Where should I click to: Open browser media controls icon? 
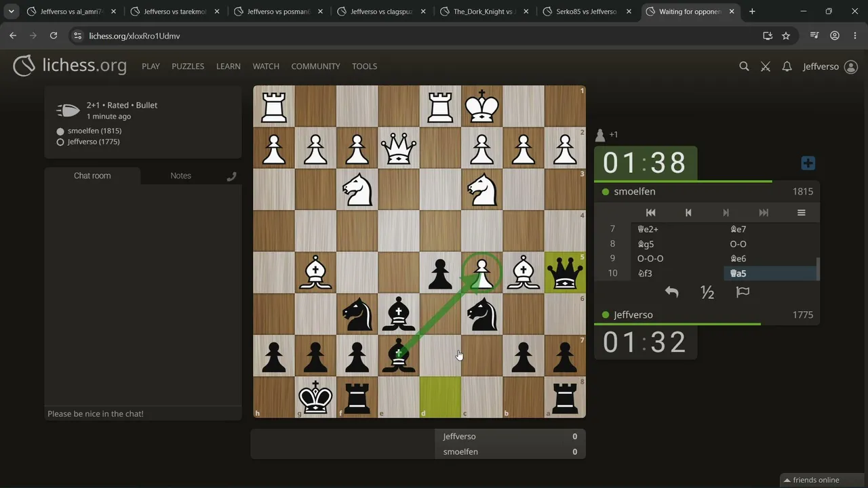pos(814,36)
